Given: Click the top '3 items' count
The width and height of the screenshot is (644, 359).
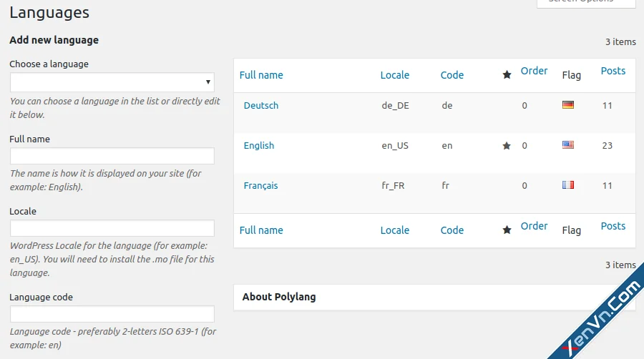Looking at the screenshot, I should click(x=620, y=42).
